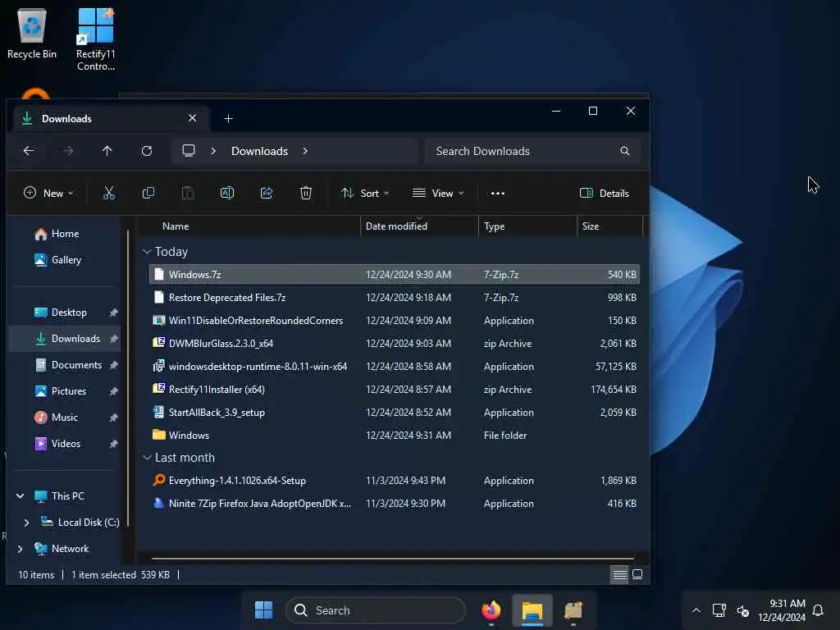Click the Rename icon in toolbar
This screenshot has height=630, width=840.
pos(227,193)
